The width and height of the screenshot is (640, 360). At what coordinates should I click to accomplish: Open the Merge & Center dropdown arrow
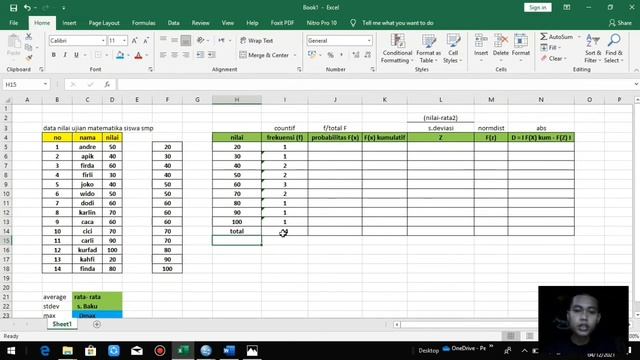pyautogui.click(x=295, y=55)
